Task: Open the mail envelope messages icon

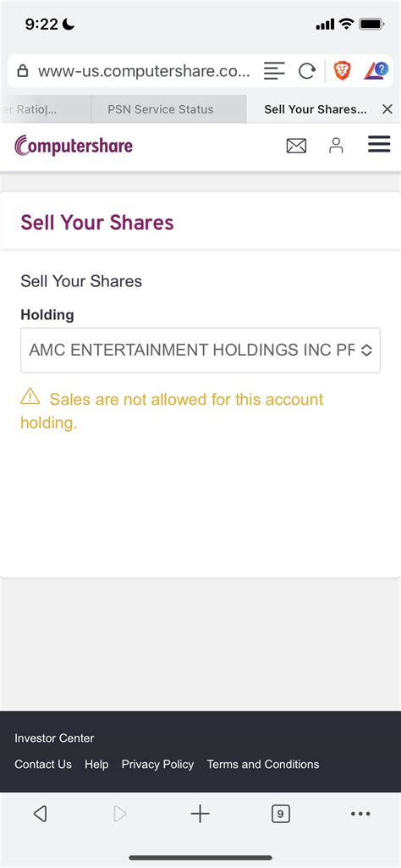Action: [x=296, y=146]
